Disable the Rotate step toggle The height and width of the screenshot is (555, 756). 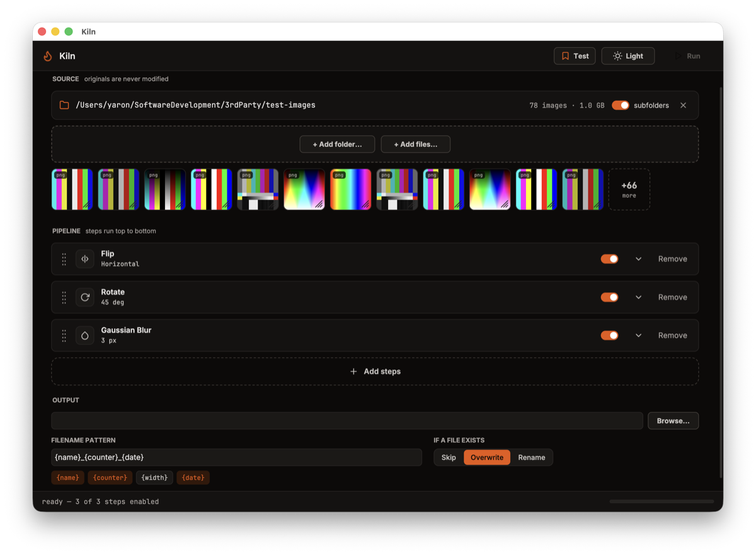609,297
